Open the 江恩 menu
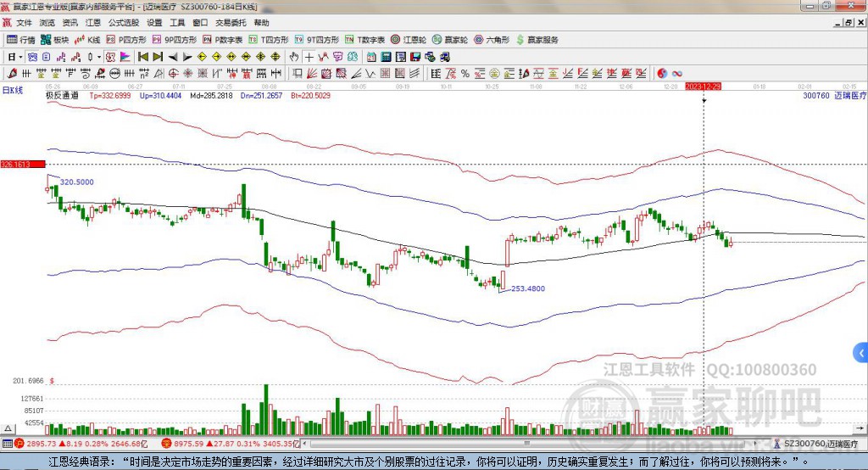The image size is (868, 470). point(93,23)
